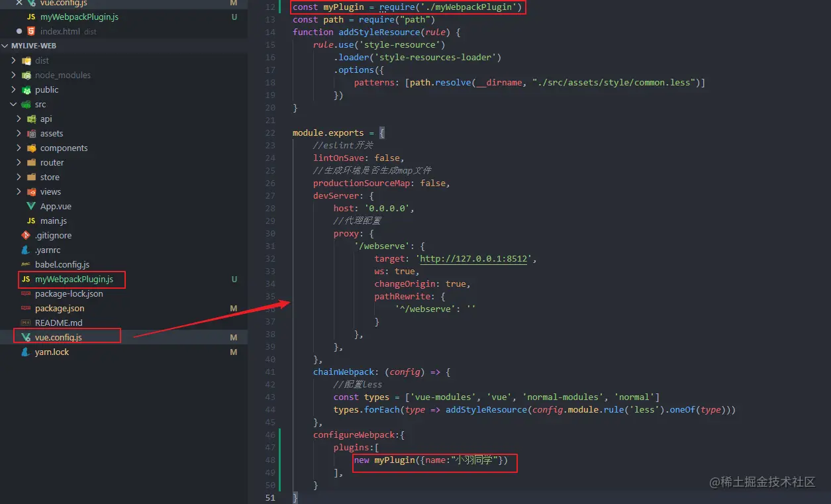The height and width of the screenshot is (504, 831).
Task: Click the router folder icon
Action: 32,162
